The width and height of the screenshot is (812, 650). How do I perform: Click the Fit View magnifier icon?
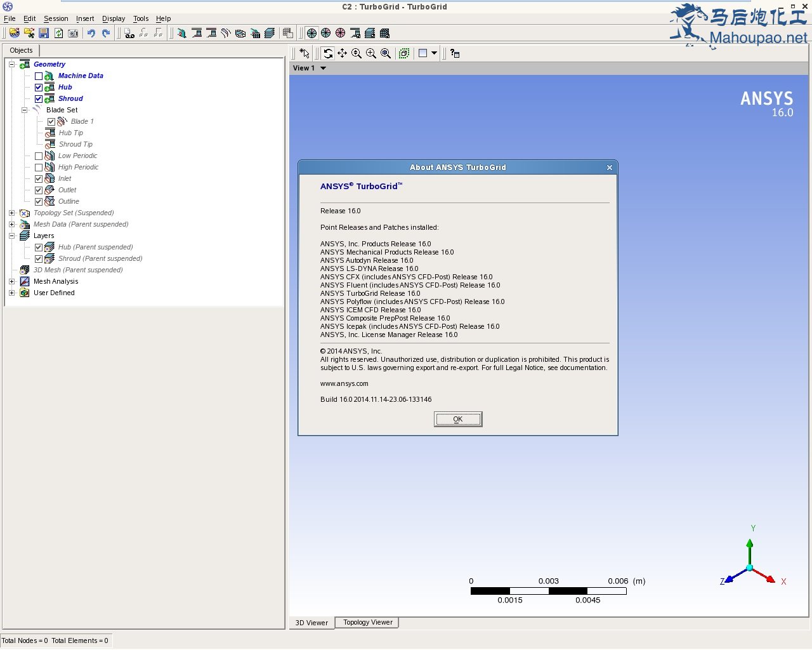(386, 53)
